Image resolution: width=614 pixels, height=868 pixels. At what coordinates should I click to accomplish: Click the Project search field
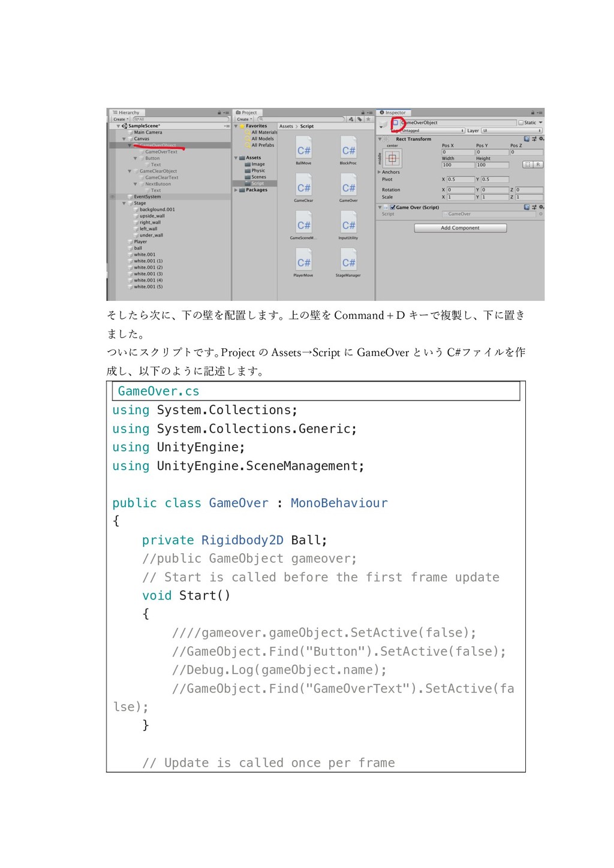point(300,119)
